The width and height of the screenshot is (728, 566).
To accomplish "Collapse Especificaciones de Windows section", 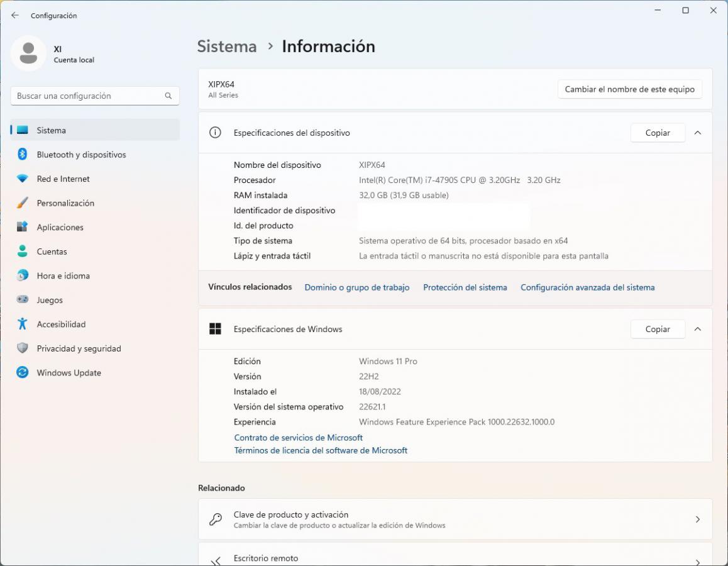I will (697, 329).
